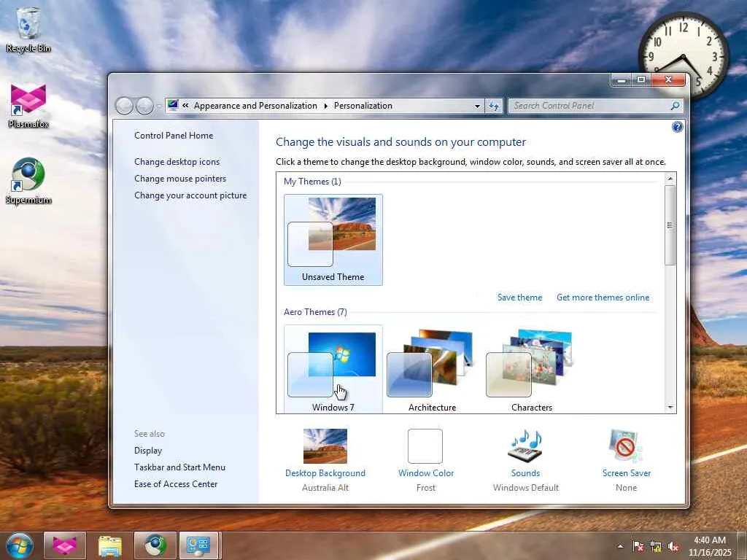
Task: Open Plasmafox from the taskbar
Action: [65, 545]
